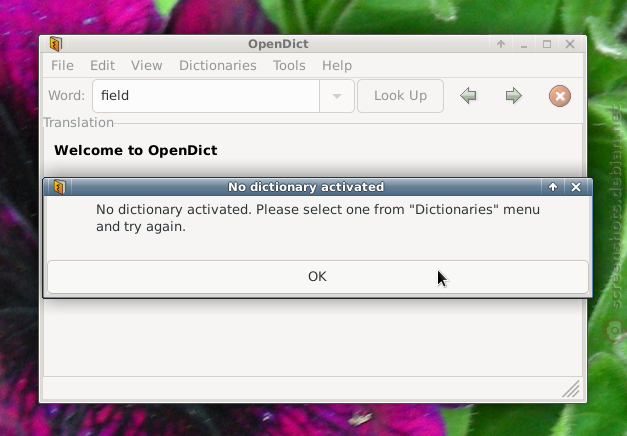
Task: Go forward with the right arrow icon
Action: click(513, 96)
